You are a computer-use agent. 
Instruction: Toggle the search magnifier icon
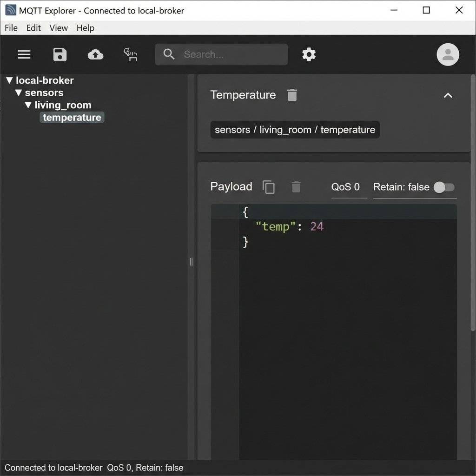point(169,54)
